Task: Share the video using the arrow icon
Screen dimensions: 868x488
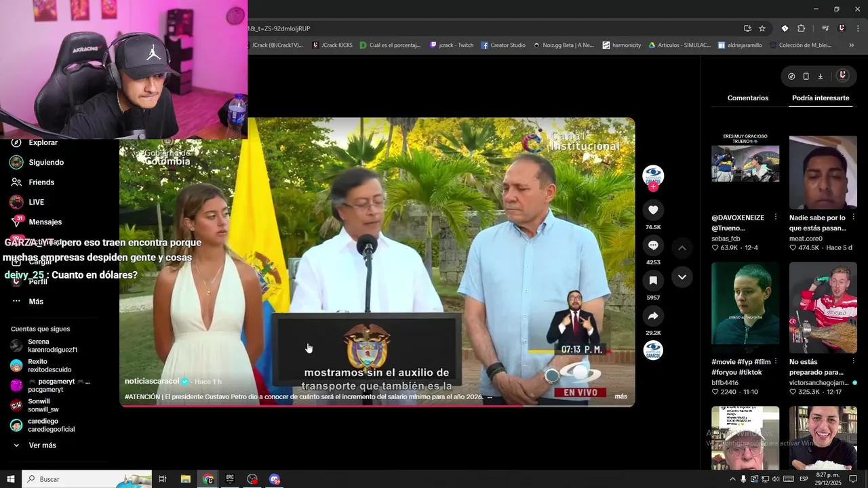Action: [x=653, y=316]
